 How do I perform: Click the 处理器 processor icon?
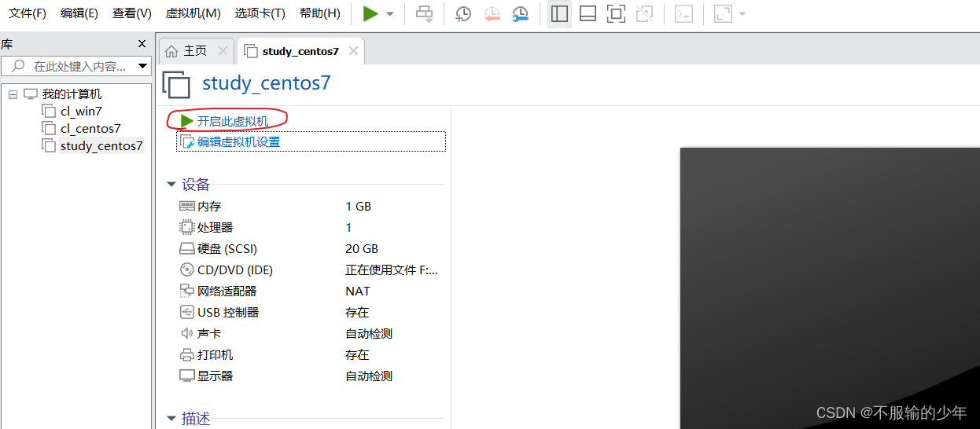pos(186,227)
